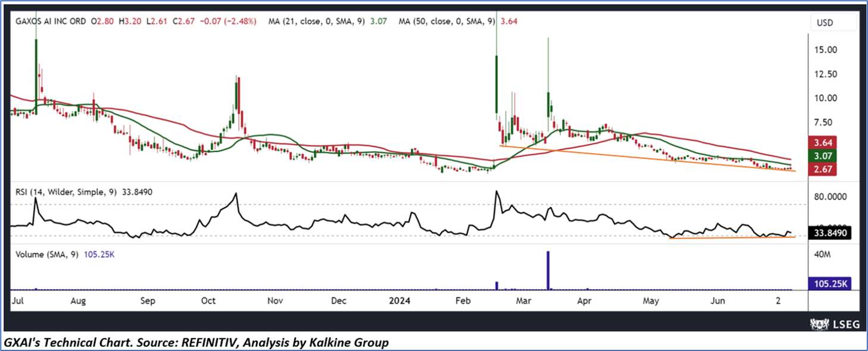This screenshot has height=351, width=868.
Task: Click the Dec label on time axis
Action: tap(339, 301)
